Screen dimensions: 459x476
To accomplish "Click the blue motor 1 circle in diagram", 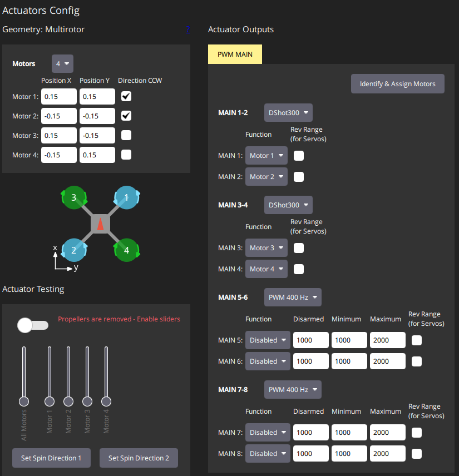I will 126,197.
